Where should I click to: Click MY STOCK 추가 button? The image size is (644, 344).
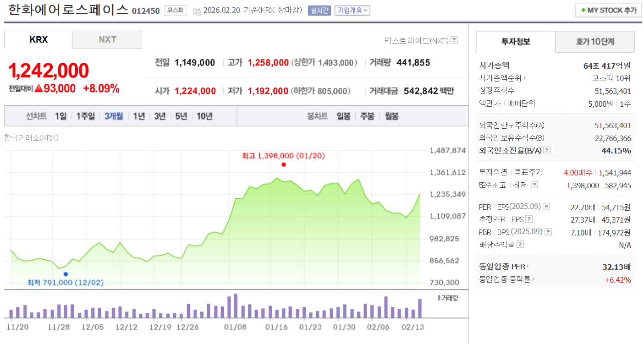[608, 10]
